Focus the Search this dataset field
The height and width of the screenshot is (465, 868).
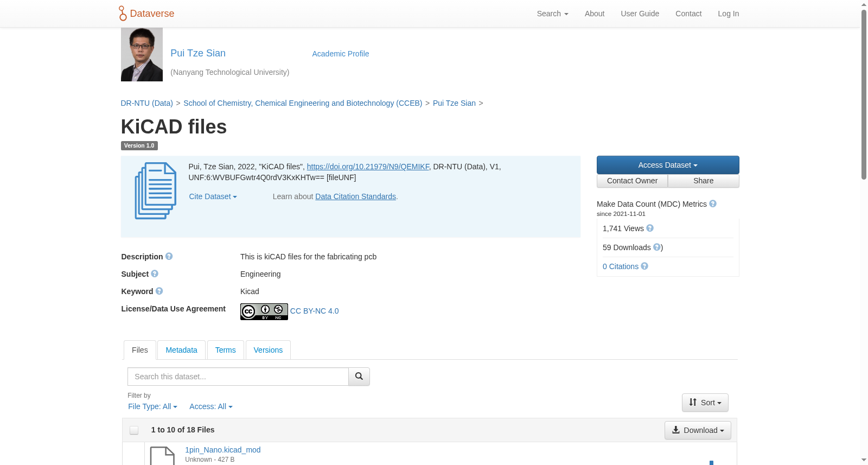(238, 377)
